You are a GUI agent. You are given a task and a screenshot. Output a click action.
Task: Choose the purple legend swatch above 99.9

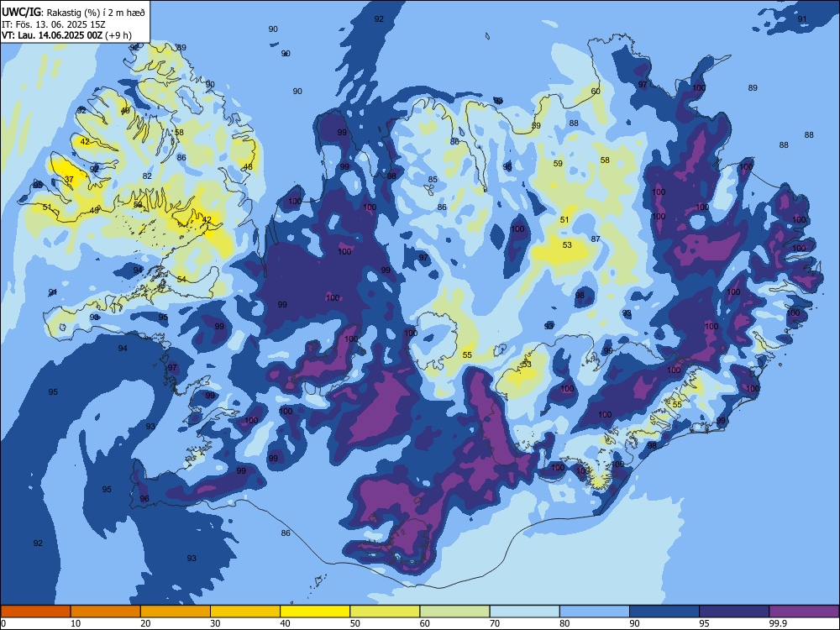click(x=804, y=611)
